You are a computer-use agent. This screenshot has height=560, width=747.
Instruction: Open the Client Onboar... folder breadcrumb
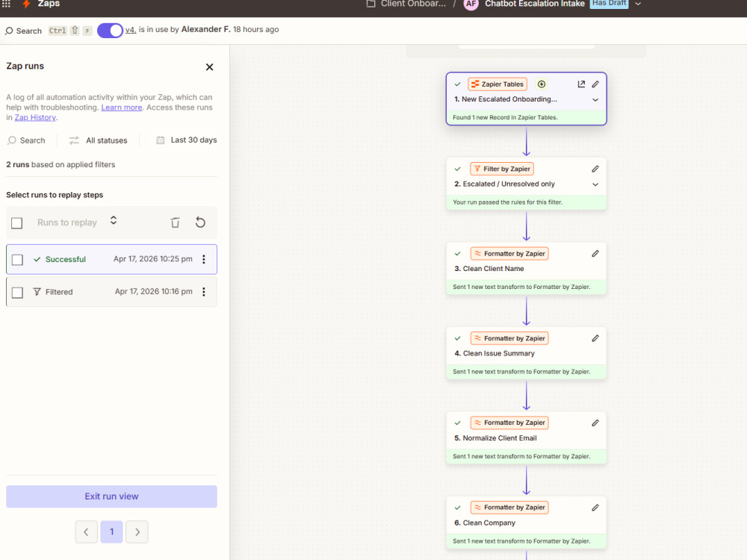(406, 4)
